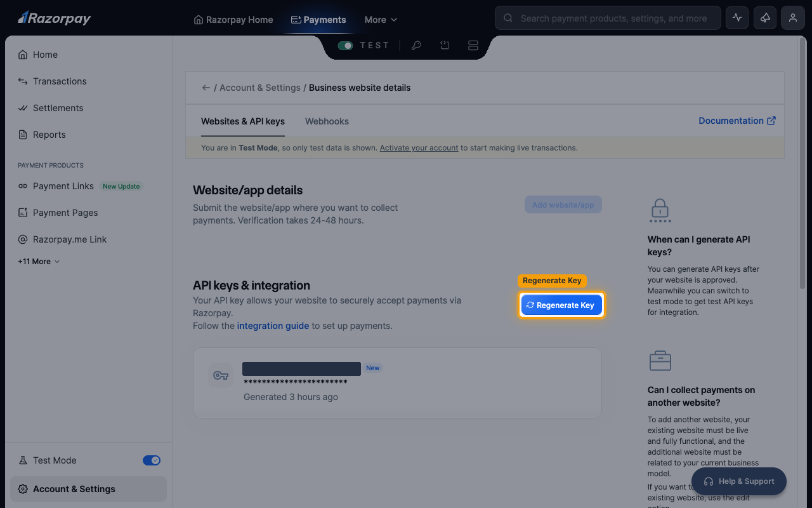The height and width of the screenshot is (508, 812).
Task: Toggle Test Mode switch in the sidebar
Action: tap(152, 460)
